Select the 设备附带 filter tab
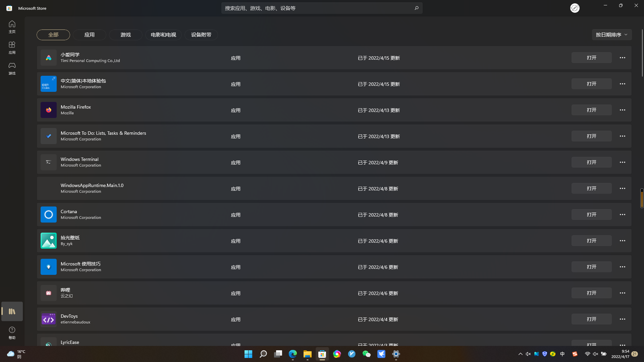This screenshot has height=362, width=644. [x=201, y=35]
